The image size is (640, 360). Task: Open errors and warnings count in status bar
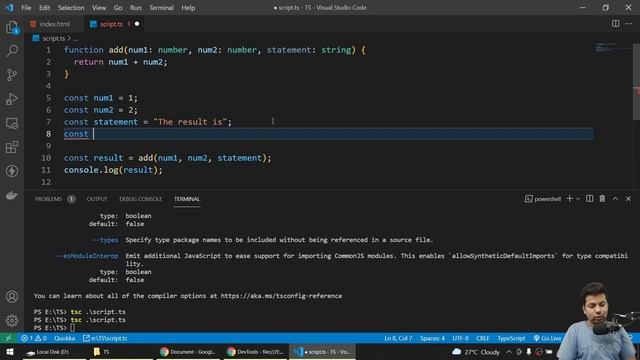point(34,338)
